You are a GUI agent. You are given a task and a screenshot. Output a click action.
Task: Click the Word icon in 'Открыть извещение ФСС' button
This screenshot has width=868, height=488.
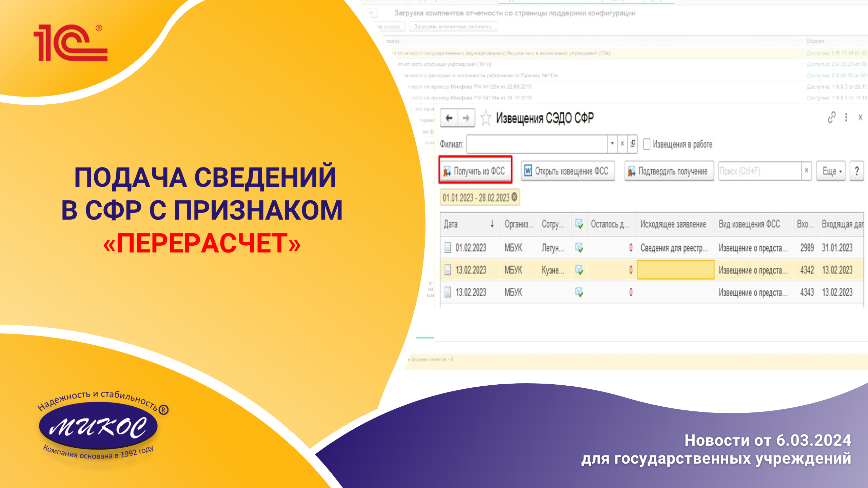(528, 171)
